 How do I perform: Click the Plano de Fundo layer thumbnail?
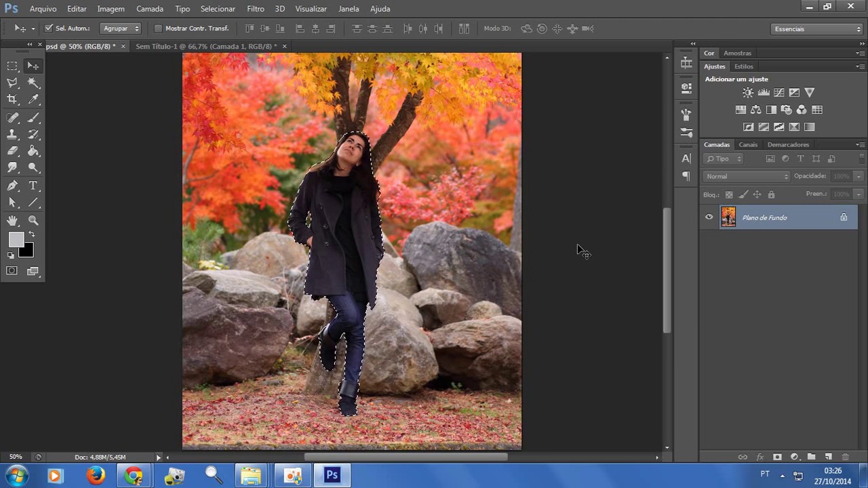click(x=728, y=218)
